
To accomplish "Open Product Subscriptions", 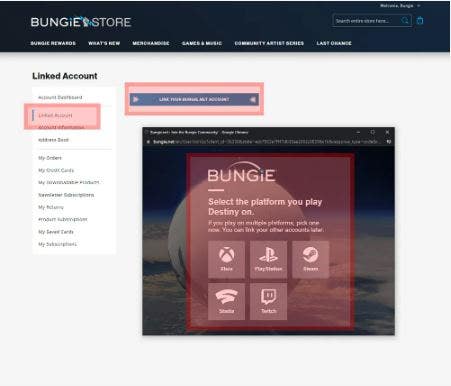I will 63,219.
